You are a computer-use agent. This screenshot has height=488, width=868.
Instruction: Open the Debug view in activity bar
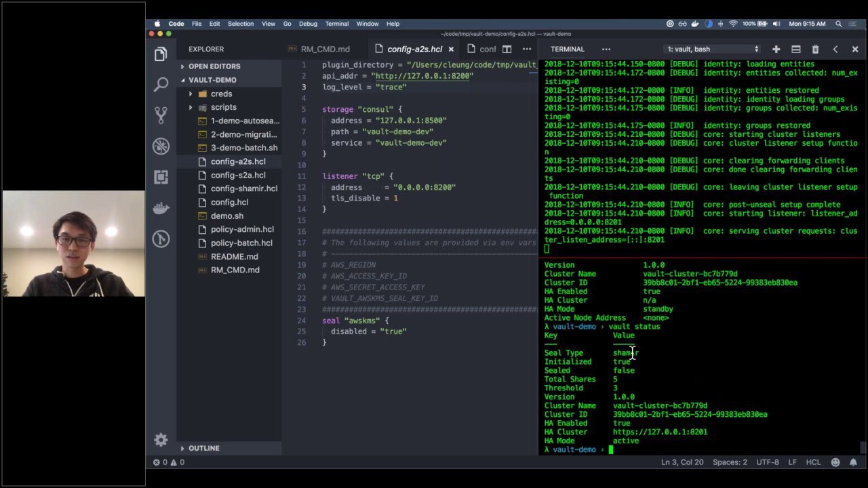pos(161,146)
